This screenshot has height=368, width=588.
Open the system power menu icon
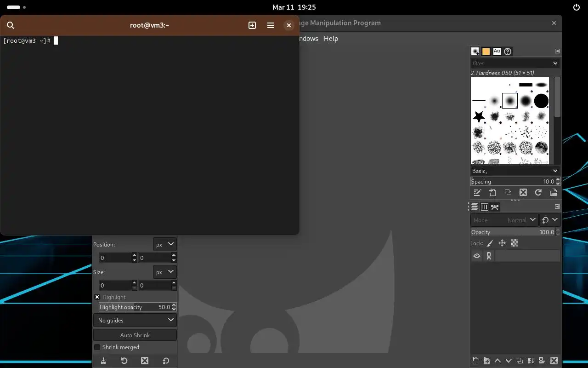577,7
